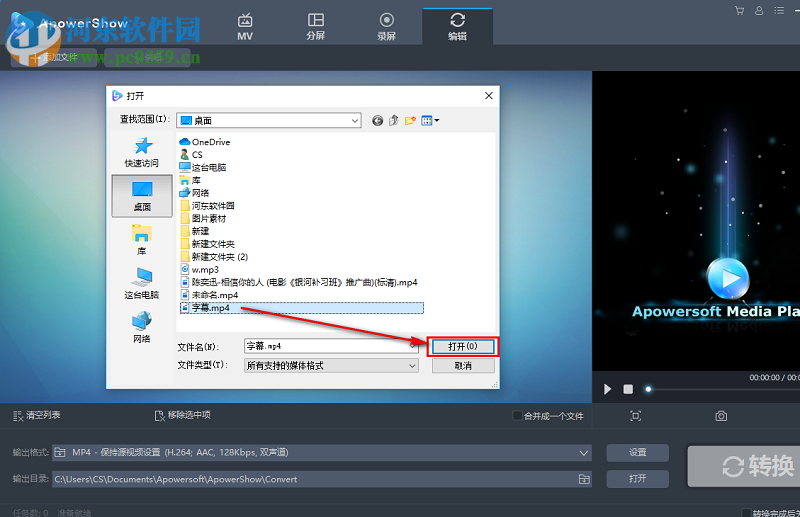Click the 打开 output directory button
This screenshot has width=800, height=517.
(637, 479)
